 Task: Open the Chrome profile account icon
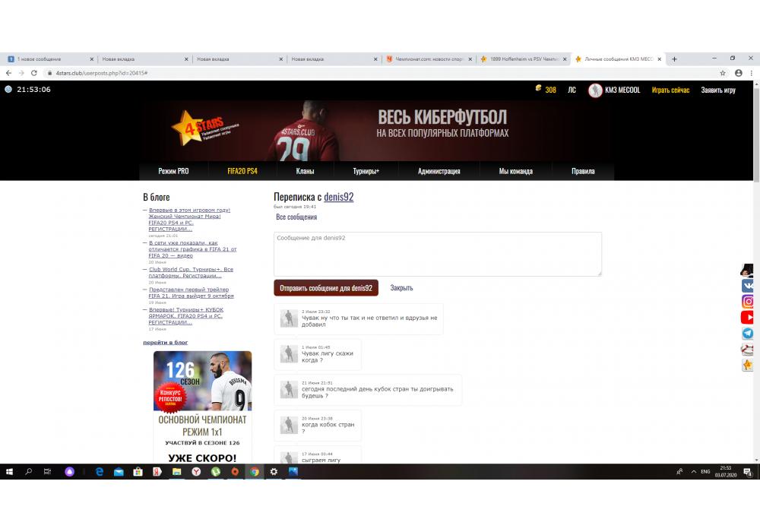(x=738, y=73)
